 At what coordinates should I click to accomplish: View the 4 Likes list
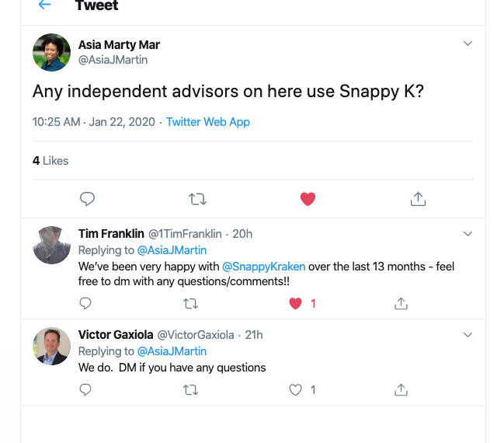pos(50,161)
